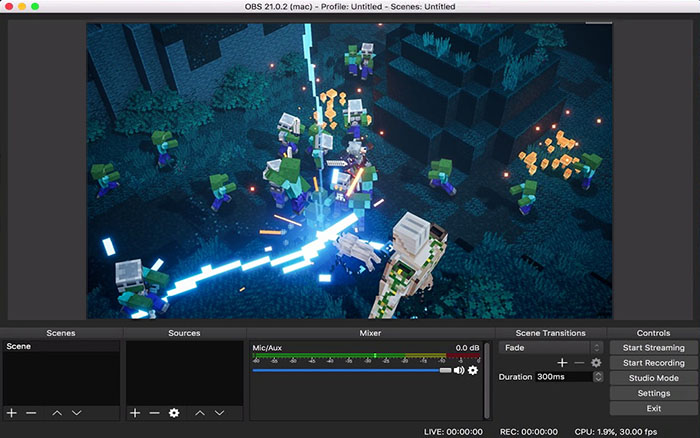The image size is (700, 438).
Task: Click Start Streaming button
Action: [654, 347]
